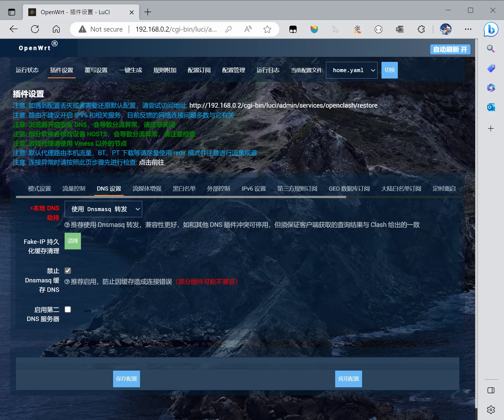Click 保存配置 button
The height and width of the screenshot is (420, 504).
[x=126, y=379]
